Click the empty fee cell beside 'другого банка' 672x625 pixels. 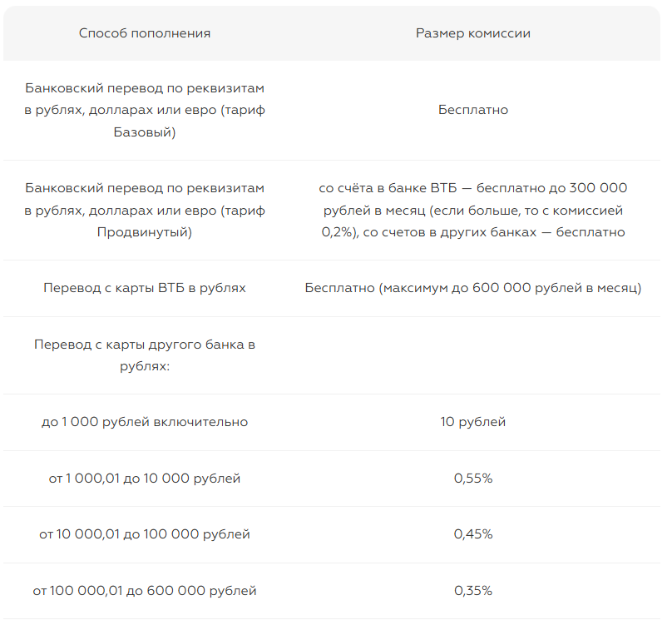472,355
